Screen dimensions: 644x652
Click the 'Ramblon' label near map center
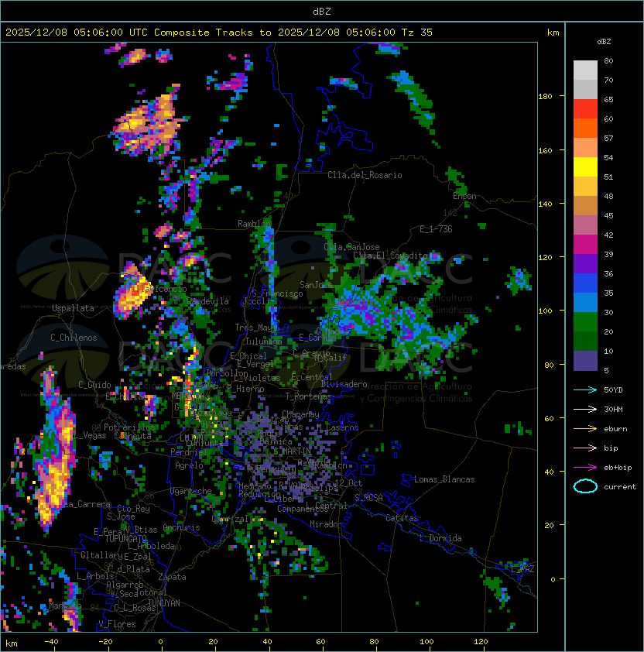pyautogui.click(x=255, y=224)
